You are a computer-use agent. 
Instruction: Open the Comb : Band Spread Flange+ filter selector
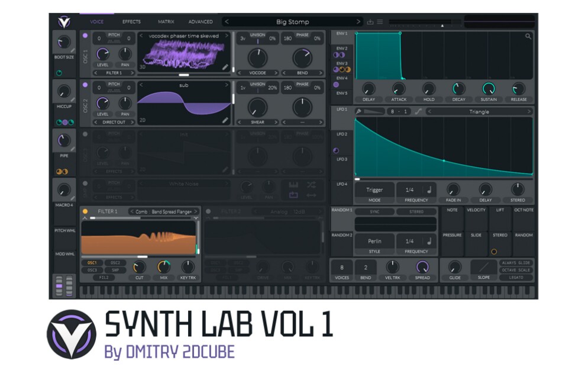coord(163,211)
